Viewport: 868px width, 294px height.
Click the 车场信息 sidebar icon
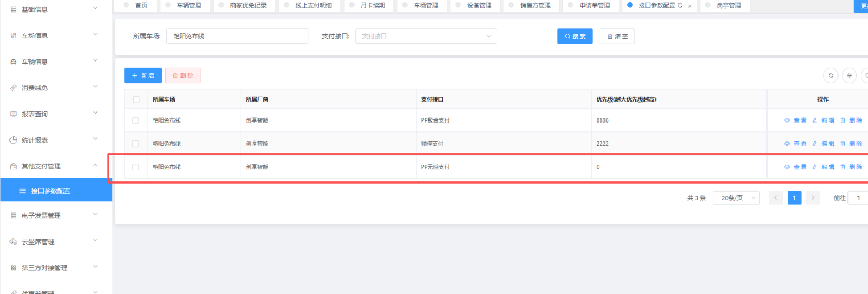14,36
